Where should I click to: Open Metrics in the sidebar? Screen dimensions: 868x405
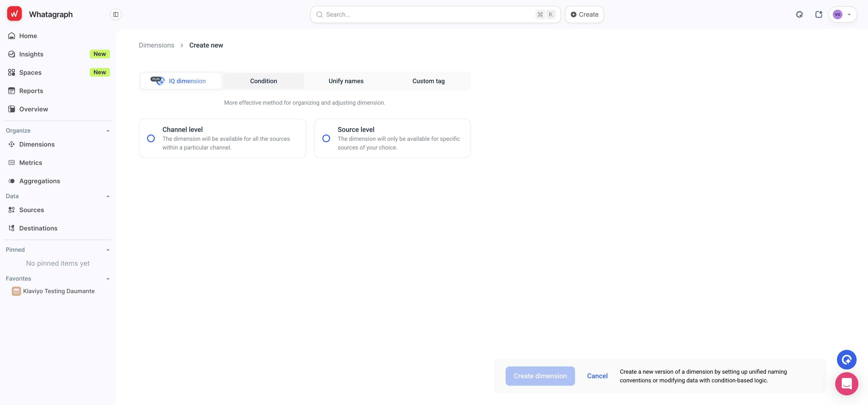point(58,162)
